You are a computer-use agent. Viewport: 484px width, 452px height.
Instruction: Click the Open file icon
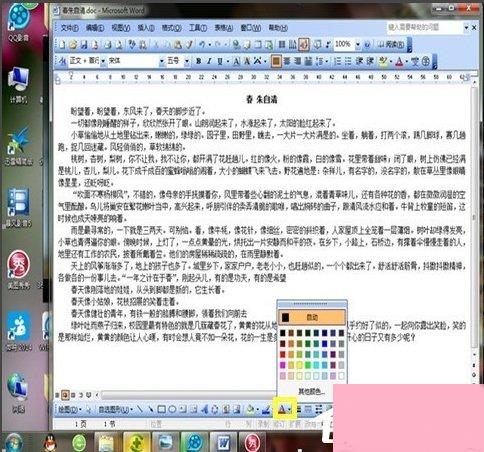pos(73,45)
